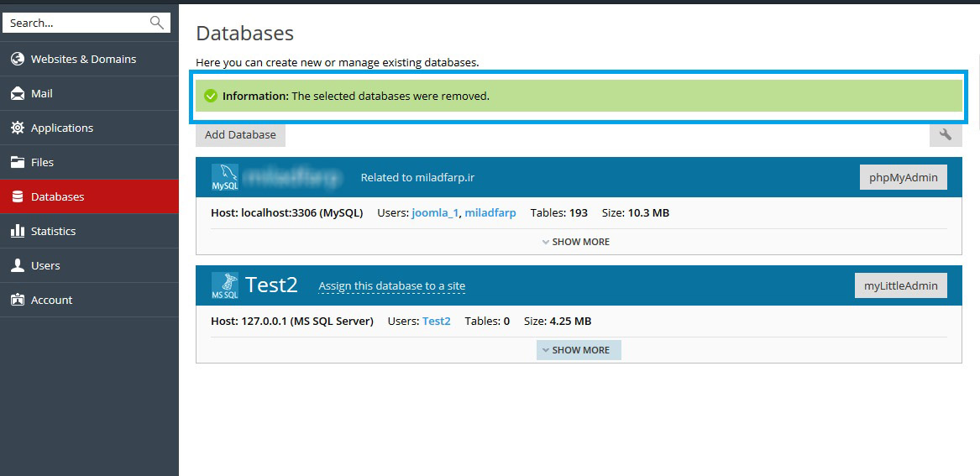The width and height of the screenshot is (980, 476).
Task: Click the search magnifier icon
Action: coord(156,23)
